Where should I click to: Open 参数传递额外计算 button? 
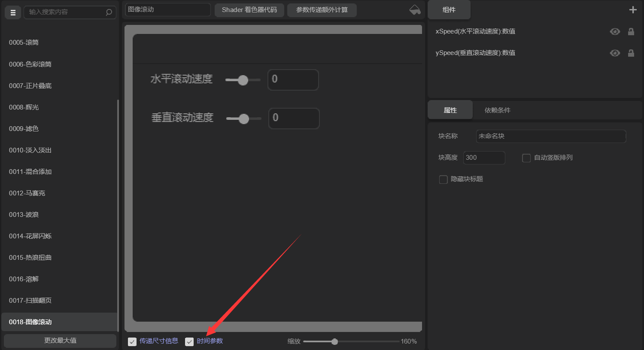[322, 10]
